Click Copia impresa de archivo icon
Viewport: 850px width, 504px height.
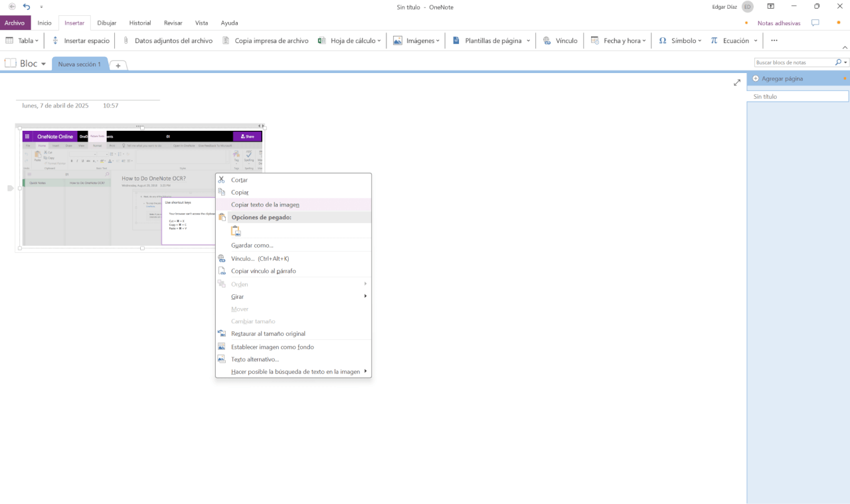coord(226,41)
